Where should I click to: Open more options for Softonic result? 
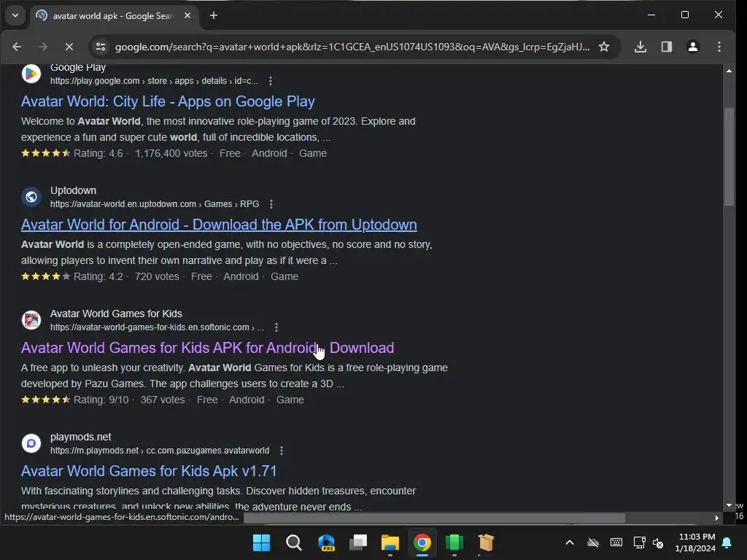point(276,327)
